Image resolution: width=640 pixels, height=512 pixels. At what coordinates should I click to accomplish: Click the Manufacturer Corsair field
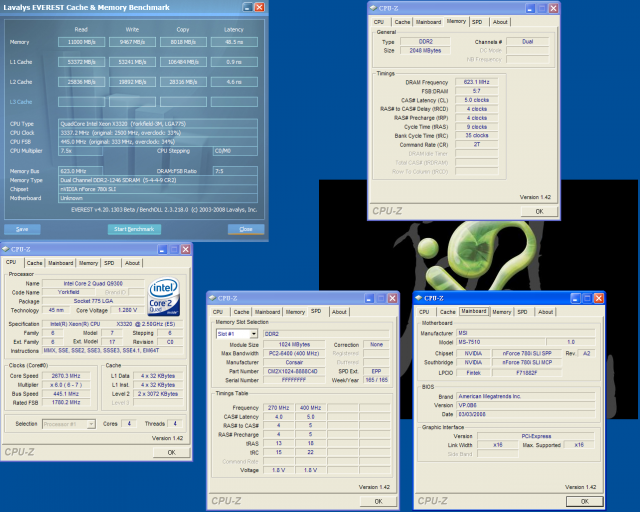[294, 363]
